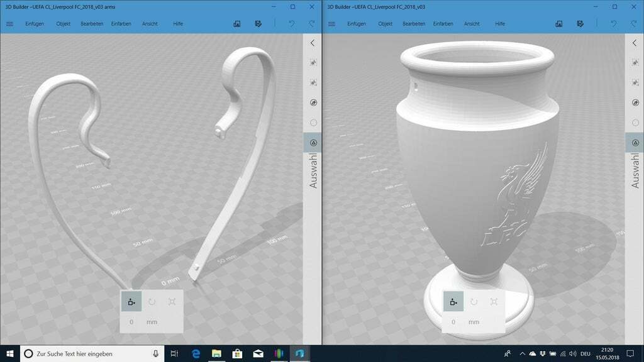Screen dimensions: 644x362
Task: Select highlighted object item in arms window side panel
Action: (x=313, y=143)
